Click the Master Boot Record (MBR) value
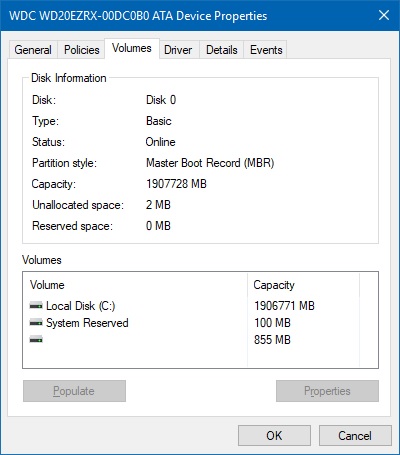Screen dimensions: 400x455 pos(210,163)
